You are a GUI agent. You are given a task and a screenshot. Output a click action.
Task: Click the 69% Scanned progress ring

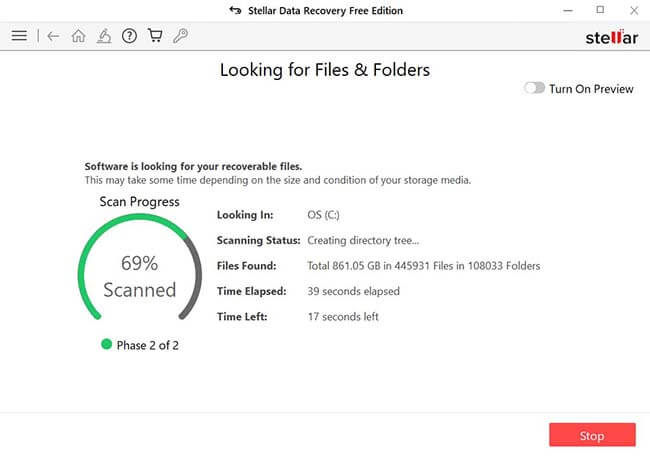(140, 268)
